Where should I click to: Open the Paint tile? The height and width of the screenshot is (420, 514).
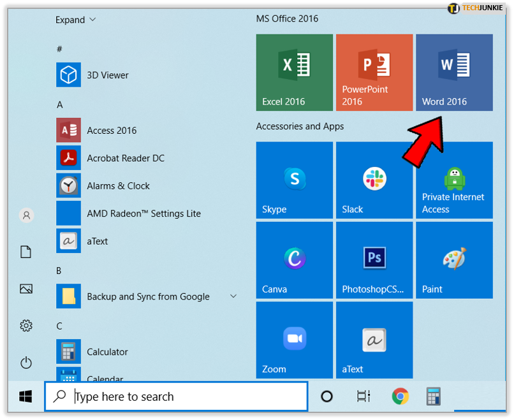454,260
